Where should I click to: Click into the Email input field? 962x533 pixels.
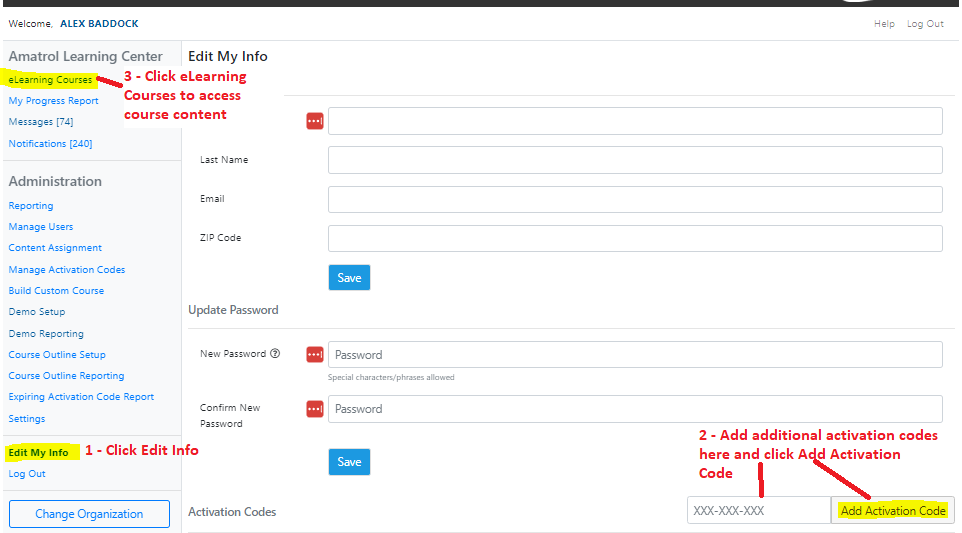coord(635,199)
